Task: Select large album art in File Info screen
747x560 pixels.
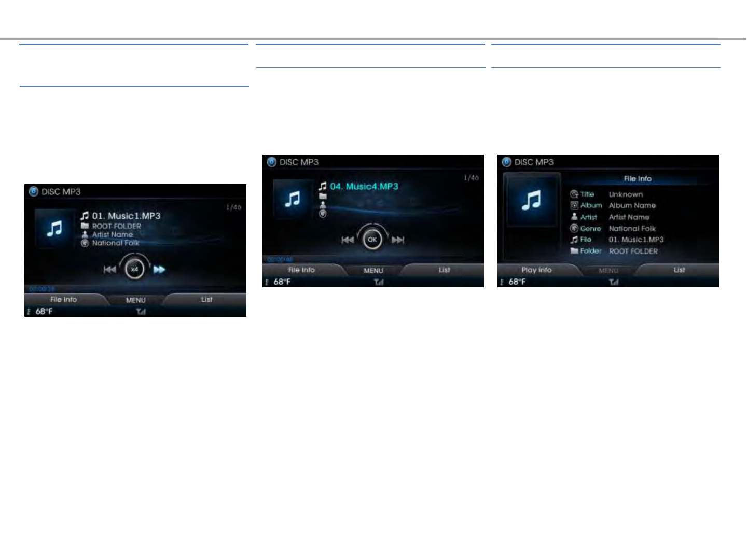Action: pyautogui.click(x=532, y=200)
